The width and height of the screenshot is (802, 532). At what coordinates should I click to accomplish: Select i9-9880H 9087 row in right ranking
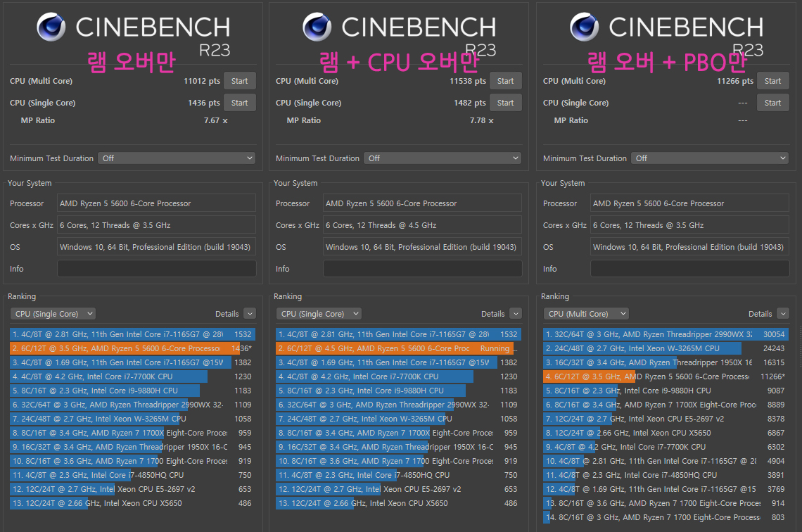pos(666,391)
